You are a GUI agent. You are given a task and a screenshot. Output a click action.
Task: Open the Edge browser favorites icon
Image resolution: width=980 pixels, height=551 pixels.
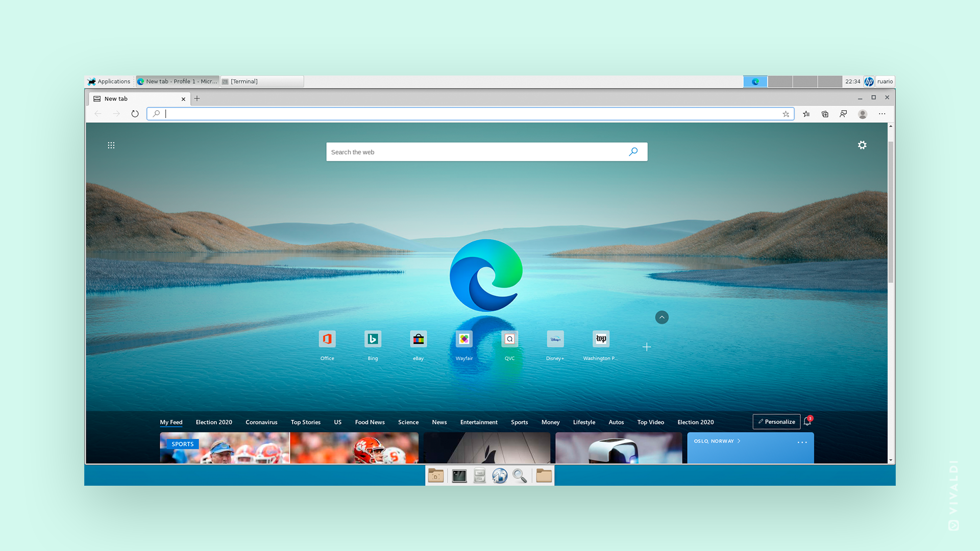[806, 114]
